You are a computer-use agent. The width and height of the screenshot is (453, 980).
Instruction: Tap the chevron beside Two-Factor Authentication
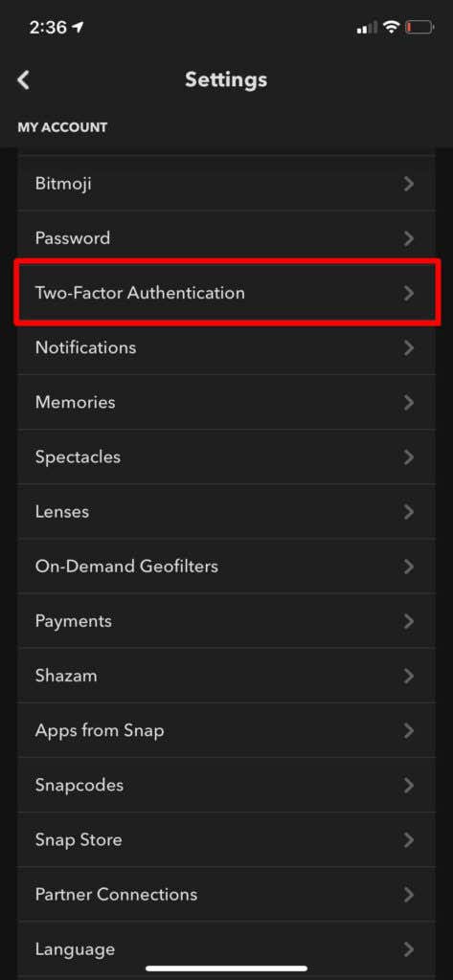(409, 293)
